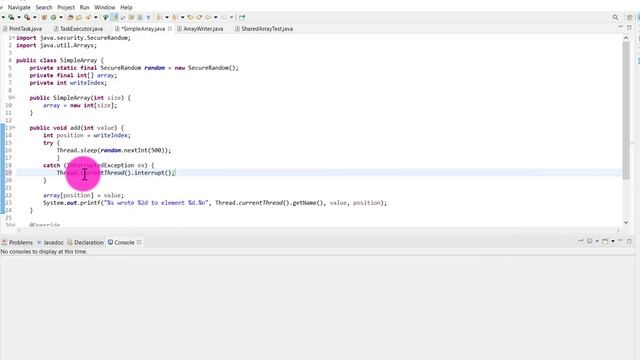Switch to the ArrayWriter.java tab

coord(200,29)
